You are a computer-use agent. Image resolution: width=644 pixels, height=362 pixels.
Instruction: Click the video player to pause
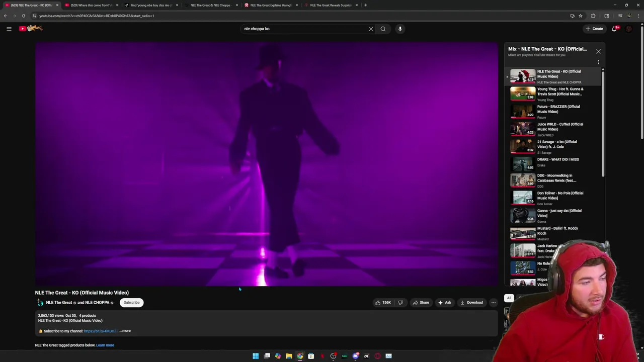point(266,164)
